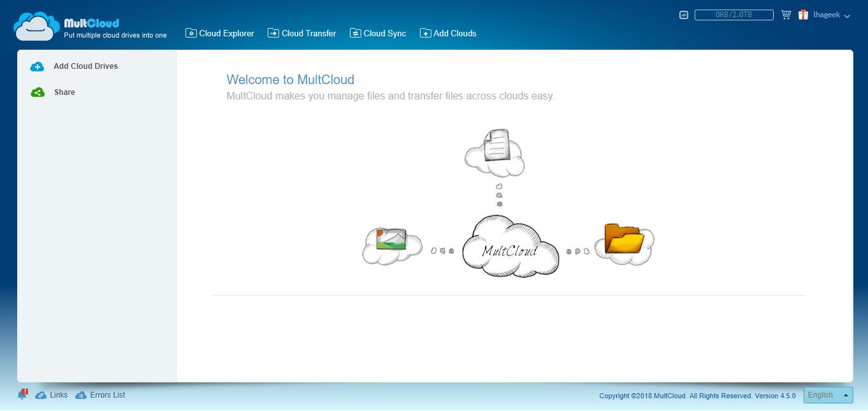
Task: Select Share in the sidebar
Action: pyautogui.click(x=64, y=92)
